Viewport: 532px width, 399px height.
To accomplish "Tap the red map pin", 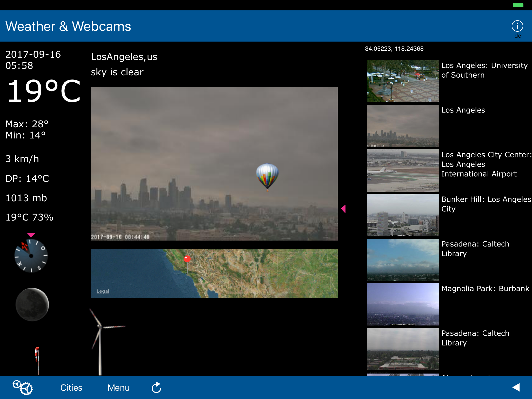I will click(187, 259).
